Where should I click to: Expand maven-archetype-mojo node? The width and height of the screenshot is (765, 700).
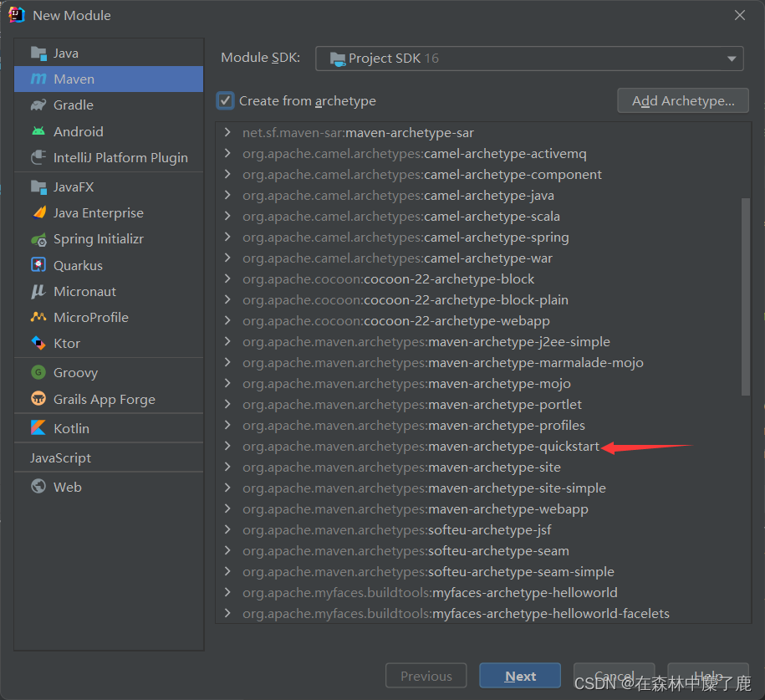(x=227, y=383)
